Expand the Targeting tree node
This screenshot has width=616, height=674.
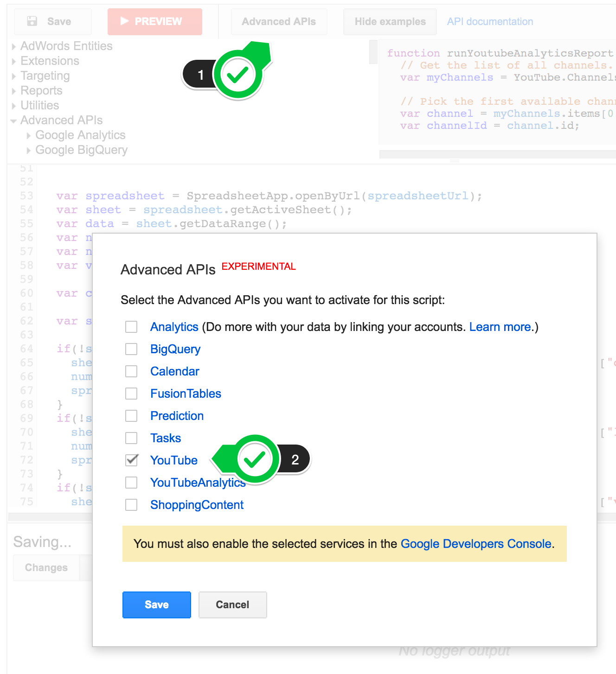14,76
